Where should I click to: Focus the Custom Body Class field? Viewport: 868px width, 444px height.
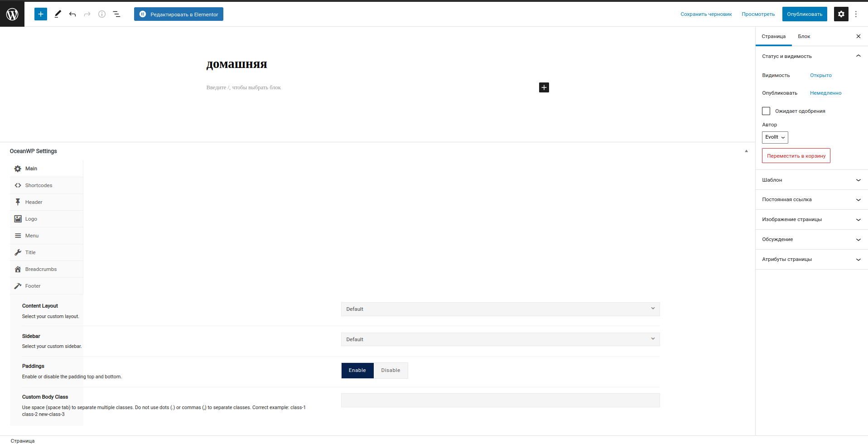click(x=500, y=401)
